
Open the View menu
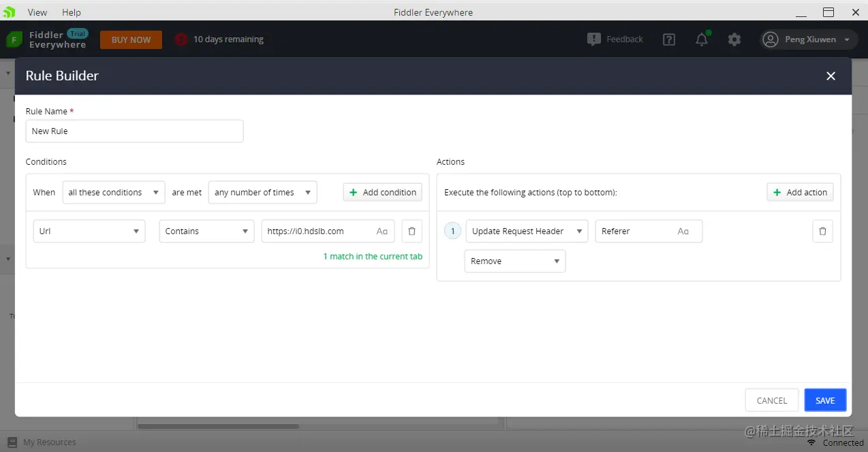(37, 12)
